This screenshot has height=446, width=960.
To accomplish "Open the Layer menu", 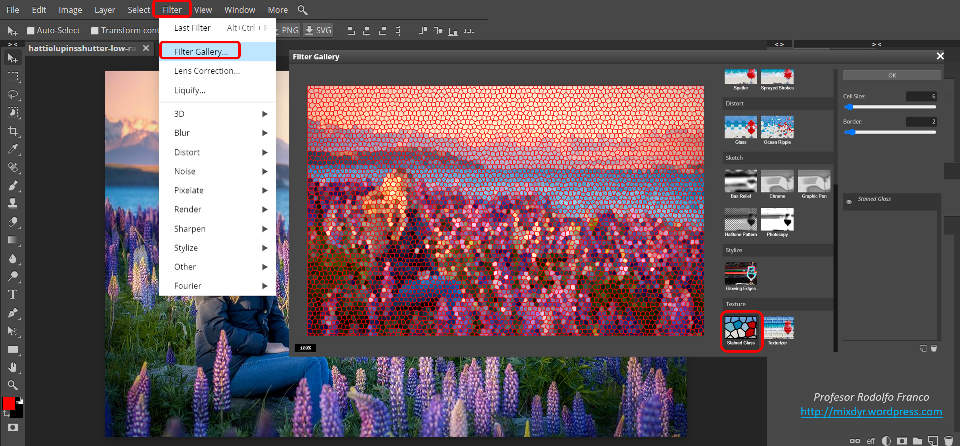I will pyautogui.click(x=104, y=10).
